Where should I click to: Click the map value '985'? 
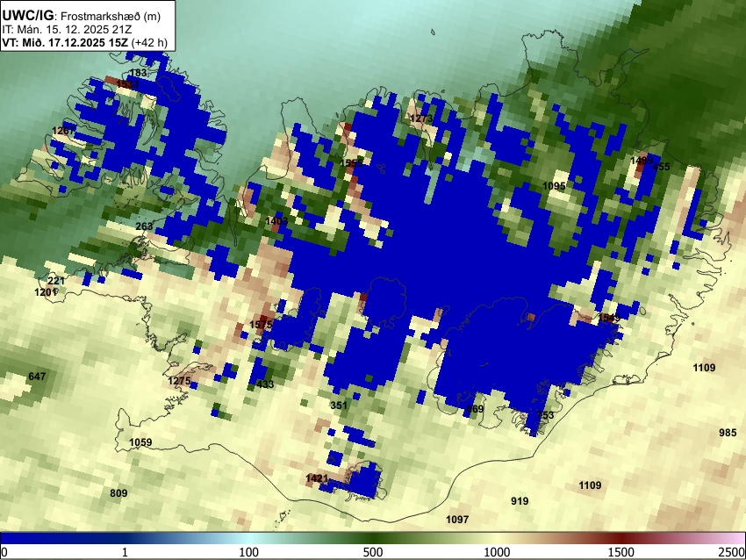tap(728, 433)
